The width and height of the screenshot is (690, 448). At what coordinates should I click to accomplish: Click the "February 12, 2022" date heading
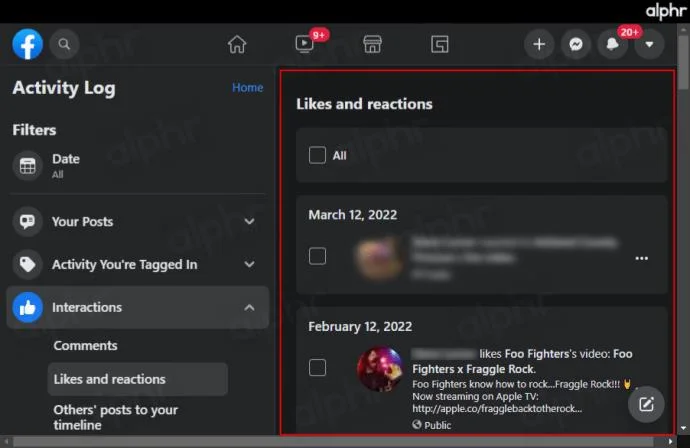point(360,327)
